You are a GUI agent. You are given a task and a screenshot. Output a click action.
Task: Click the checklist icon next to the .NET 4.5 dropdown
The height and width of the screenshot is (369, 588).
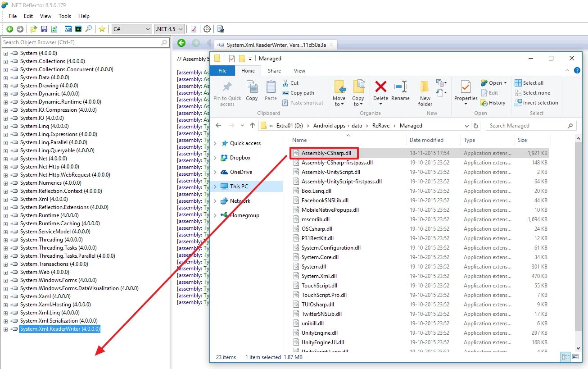coord(194,29)
